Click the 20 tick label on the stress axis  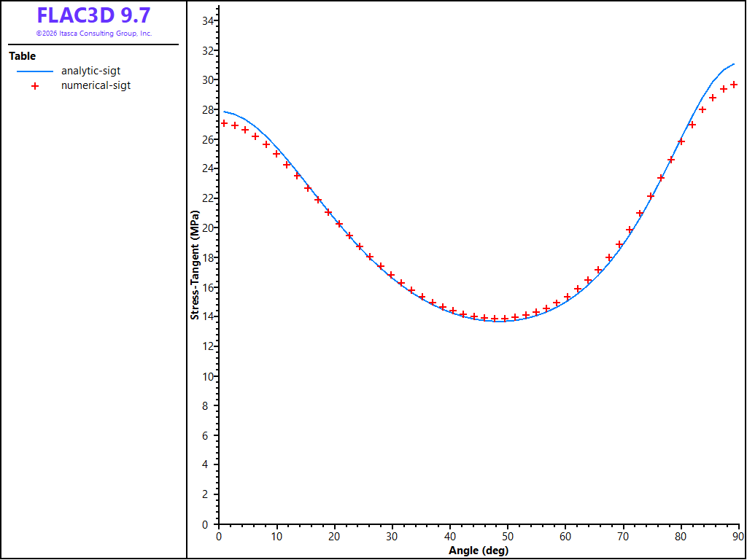click(x=207, y=227)
